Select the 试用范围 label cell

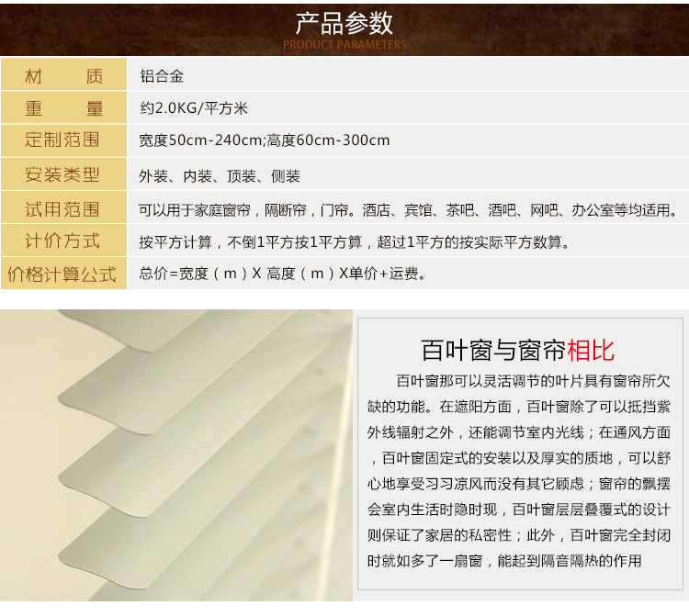pyautogui.click(x=63, y=209)
